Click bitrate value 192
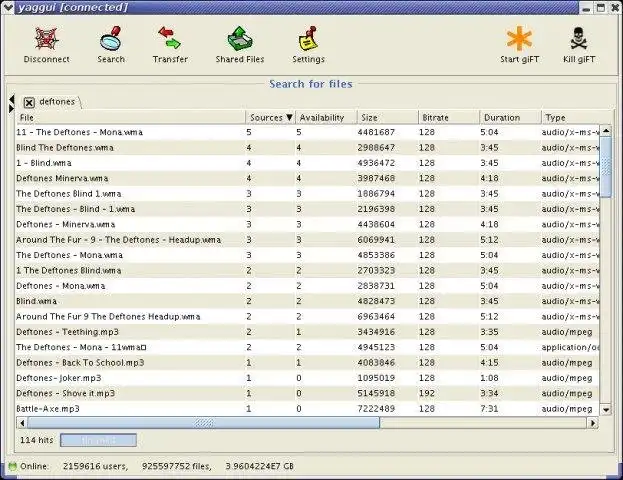Viewport: 623px width, 480px height. (x=427, y=393)
